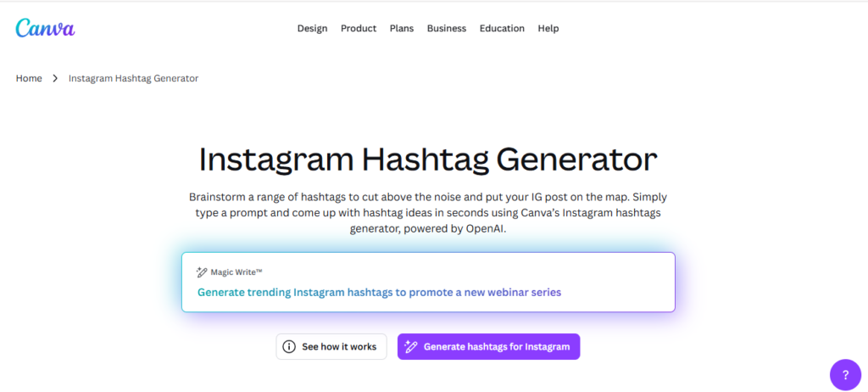This screenshot has width=868, height=392.
Task: Open the purple help question mark button
Action: tap(844, 374)
